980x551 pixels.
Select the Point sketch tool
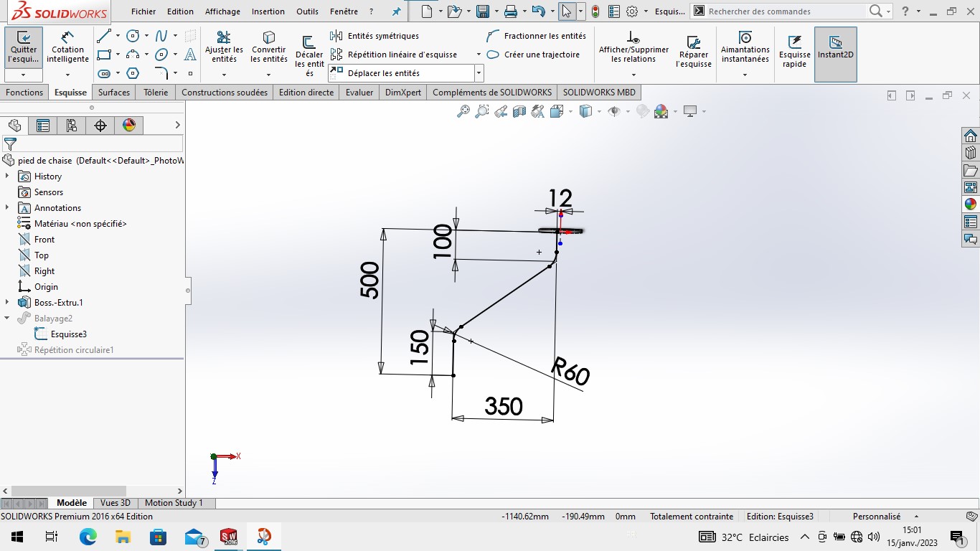click(190, 73)
